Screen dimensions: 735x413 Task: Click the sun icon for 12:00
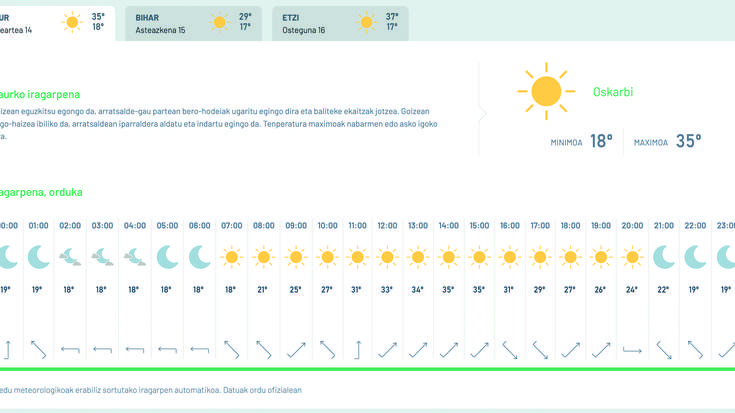[387, 257]
